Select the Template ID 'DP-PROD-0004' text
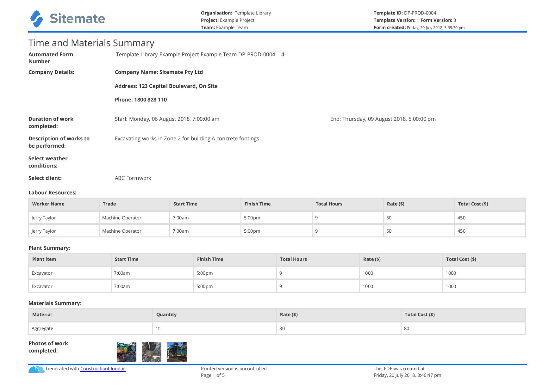Screen dimensions: 555x392 point(420,13)
